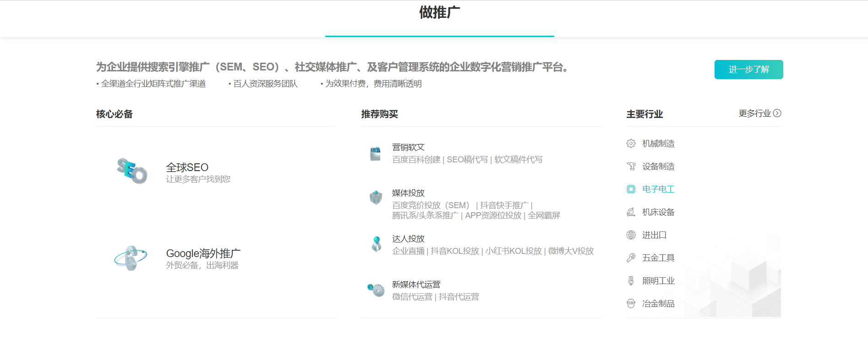This screenshot has width=868, height=360.
Task: Click the Google海外推广 globe icon
Action: (131, 258)
